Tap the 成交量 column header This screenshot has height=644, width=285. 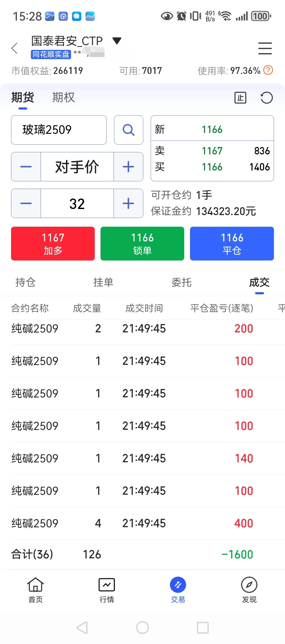coord(87,308)
